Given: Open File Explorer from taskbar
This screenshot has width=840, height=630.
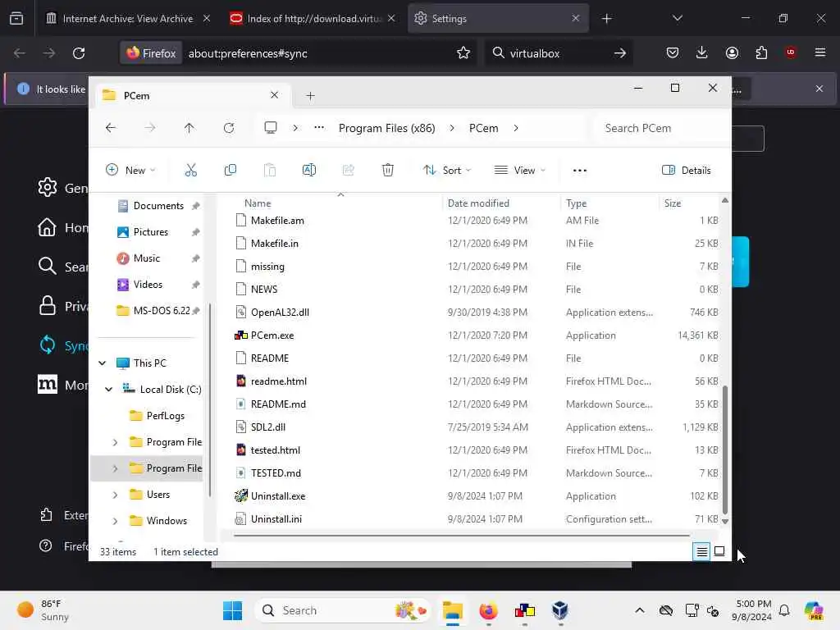Looking at the screenshot, I should point(453,610).
